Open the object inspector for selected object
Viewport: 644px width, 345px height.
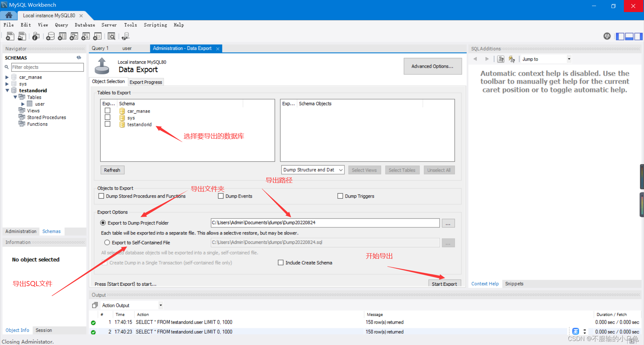[36, 36]
